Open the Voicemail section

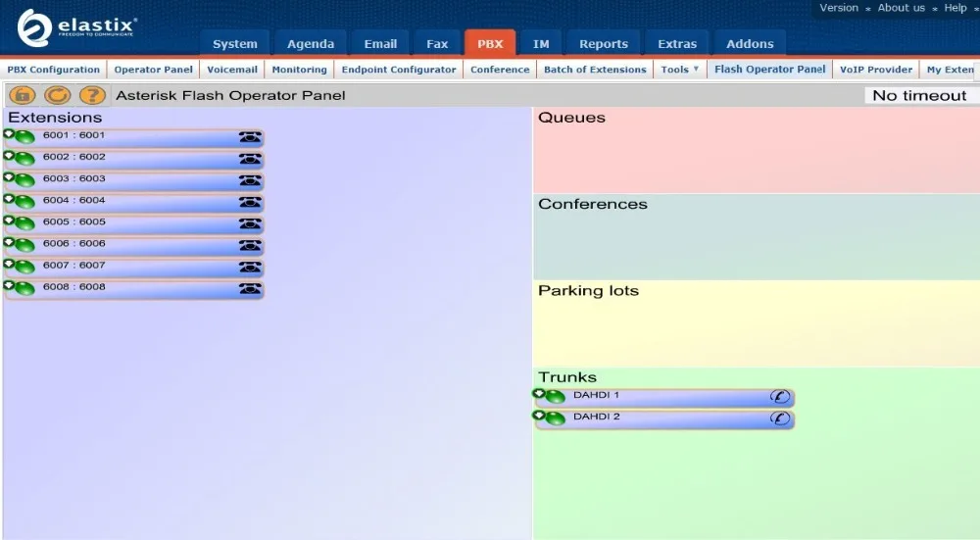tap(232, 70)
